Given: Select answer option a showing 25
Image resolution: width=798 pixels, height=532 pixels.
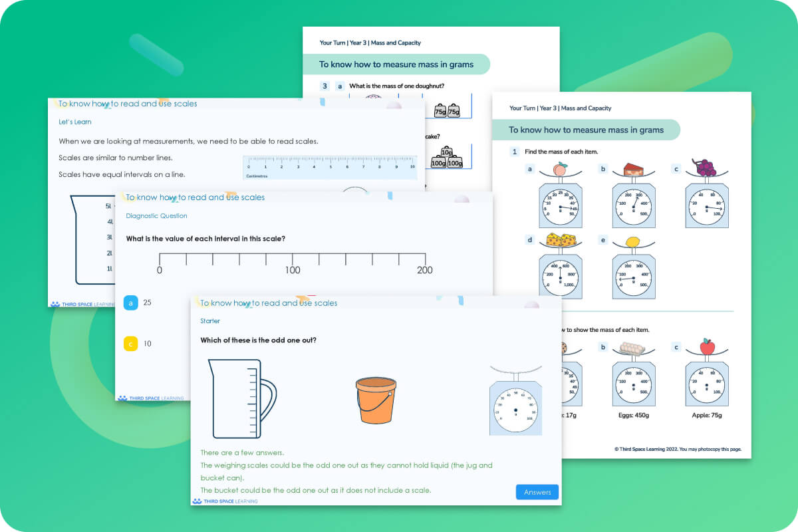Looking at the screenshot, I should 131,302.
